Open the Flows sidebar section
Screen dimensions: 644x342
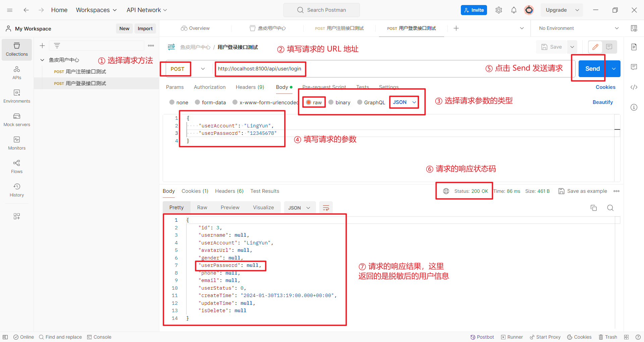[17, 167]
